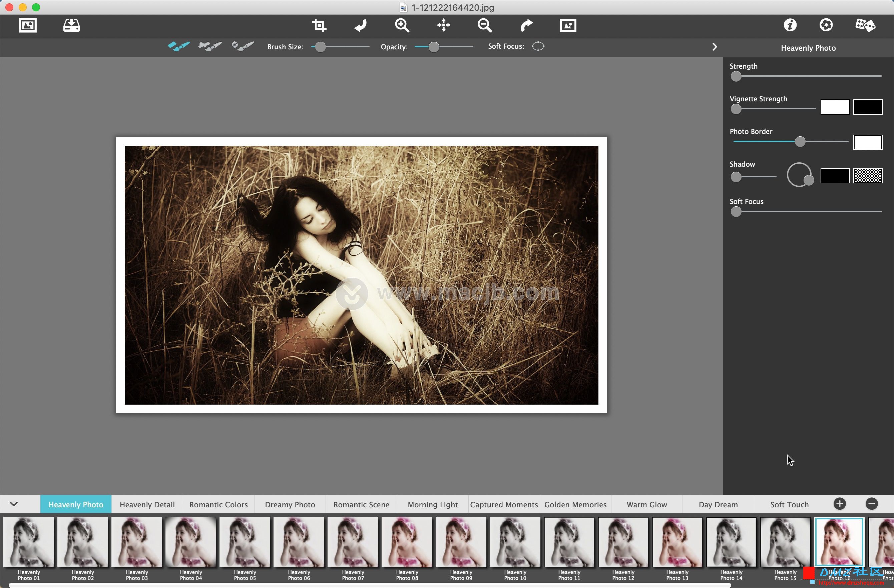Redo with the curved forward arrow

click(526, 26)
